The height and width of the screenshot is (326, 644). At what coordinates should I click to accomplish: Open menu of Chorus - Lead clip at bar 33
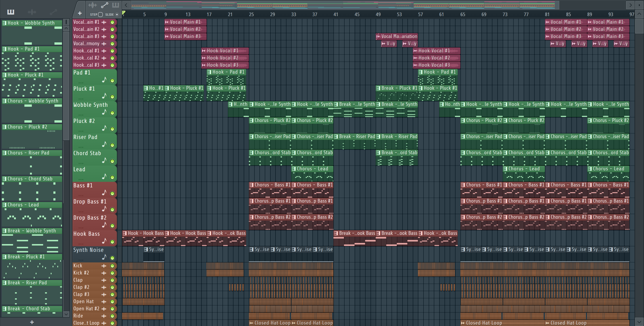point(294,169)
